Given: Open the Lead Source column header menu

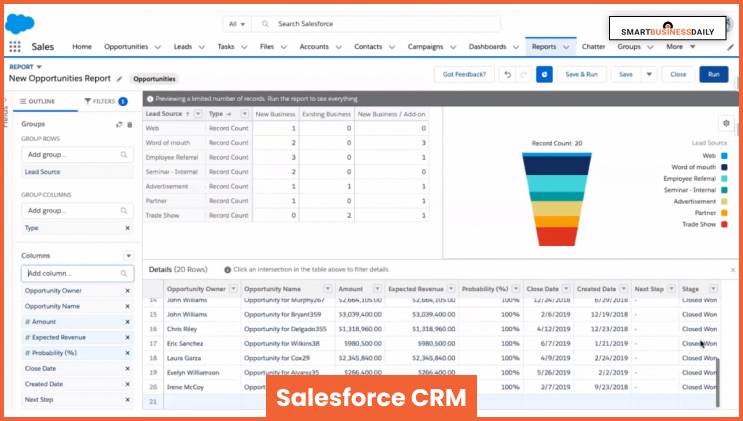Looking at the screenshot, I should point(198,114).
